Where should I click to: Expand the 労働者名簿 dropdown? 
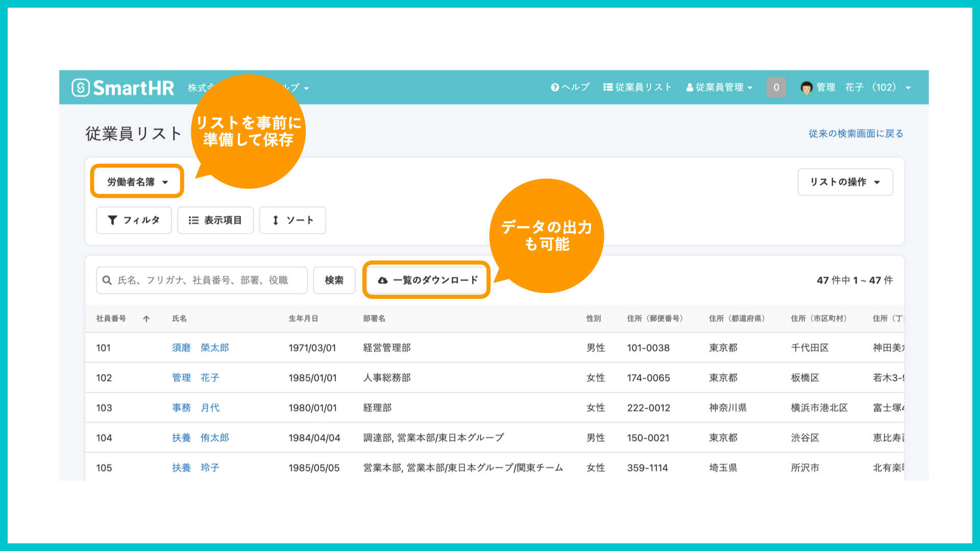[x=136, y=181]
